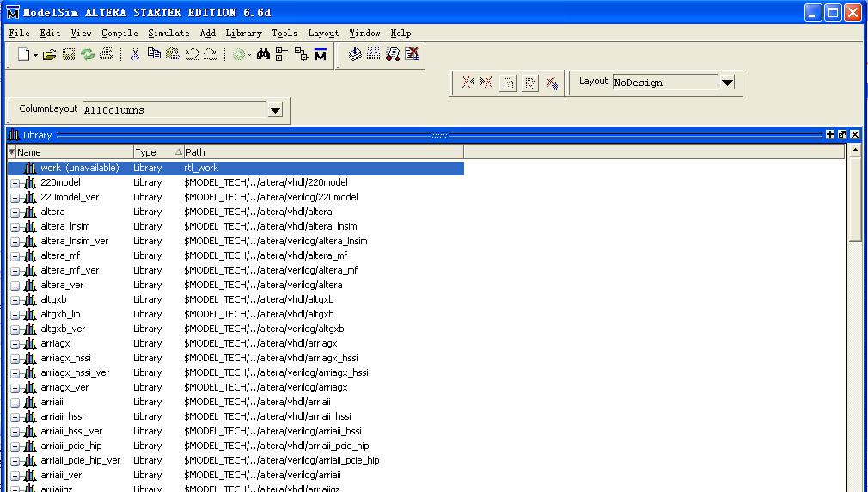Expand the altgxb library
The width and height of the screenshot is (868, 492).
[x=15, y=300]
